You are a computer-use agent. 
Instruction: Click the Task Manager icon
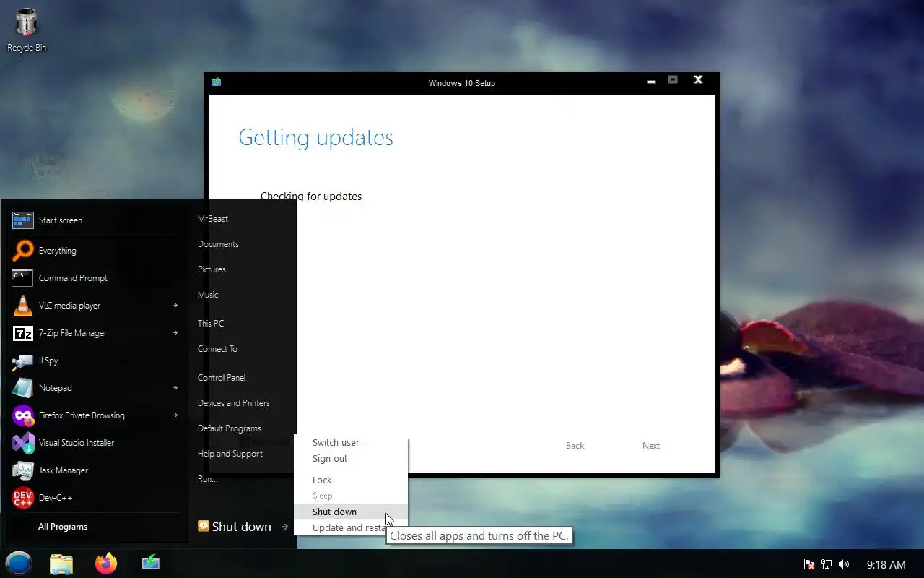[23, 470]
